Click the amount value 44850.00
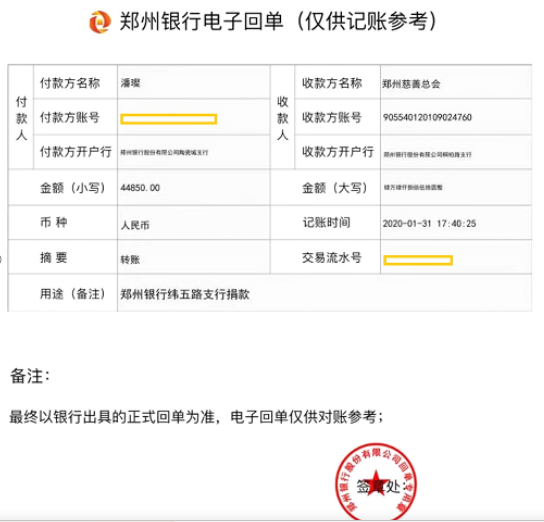Image resolution: width=544 pixels, height=522 pixels. coord(140,188)
